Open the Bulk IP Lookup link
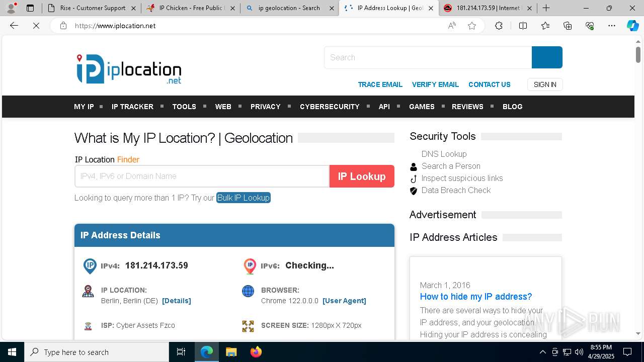Screen dimensions: 644x362 (244, 198)
